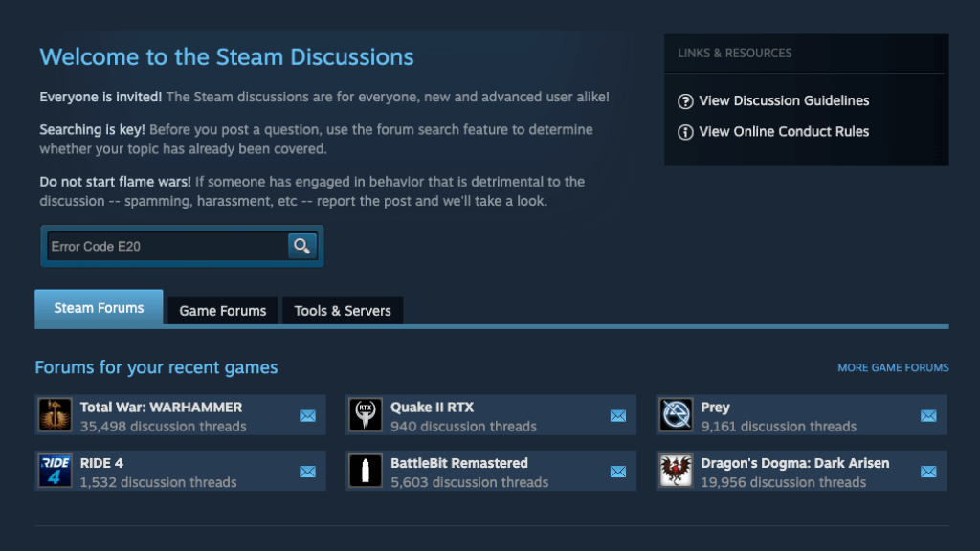This screenshot has width=980, height=551.
Task: Click the BattleBit Remastered envelope icon
Action: tap(618, 472)
